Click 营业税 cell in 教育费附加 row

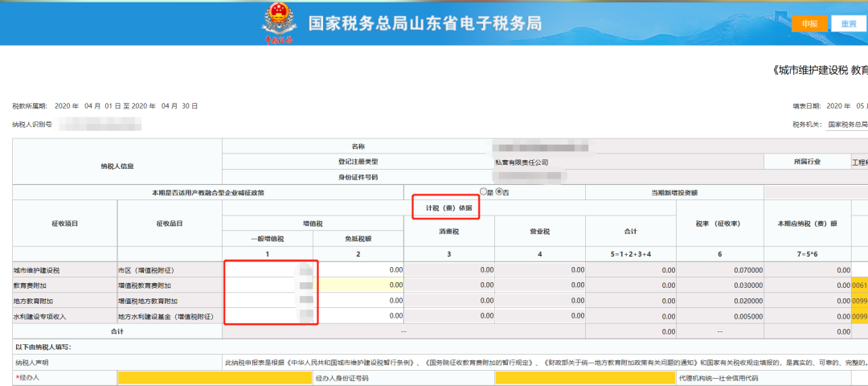pyautogui.click(x=540, y=285)
